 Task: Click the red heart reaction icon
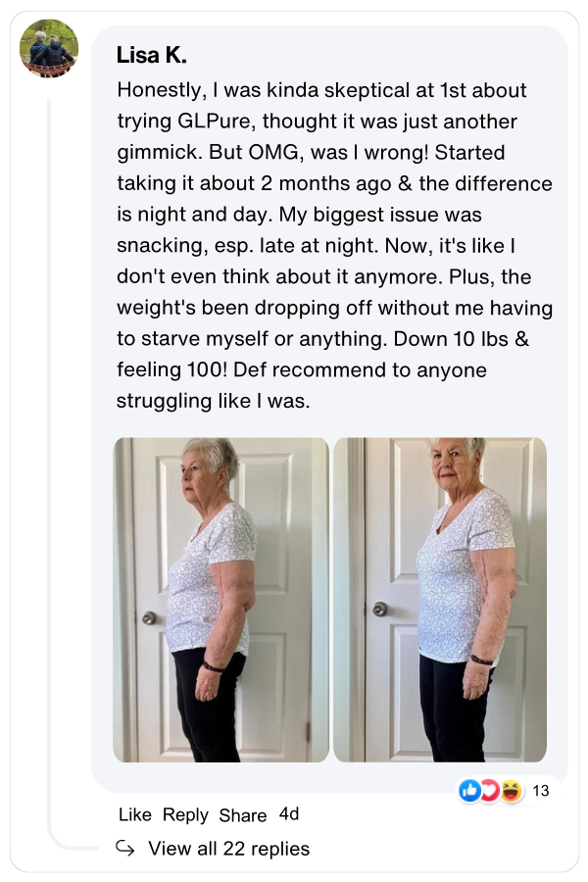pyautogui.click(x=490, y=791)
